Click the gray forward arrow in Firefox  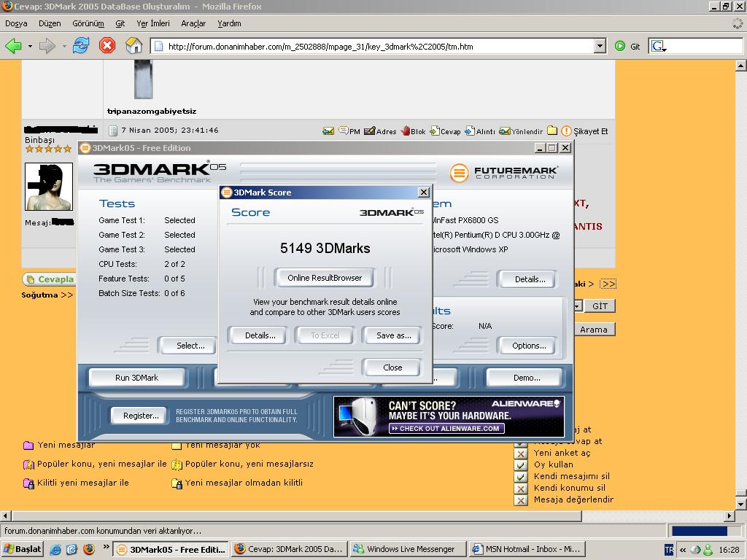tap(47, 46)
